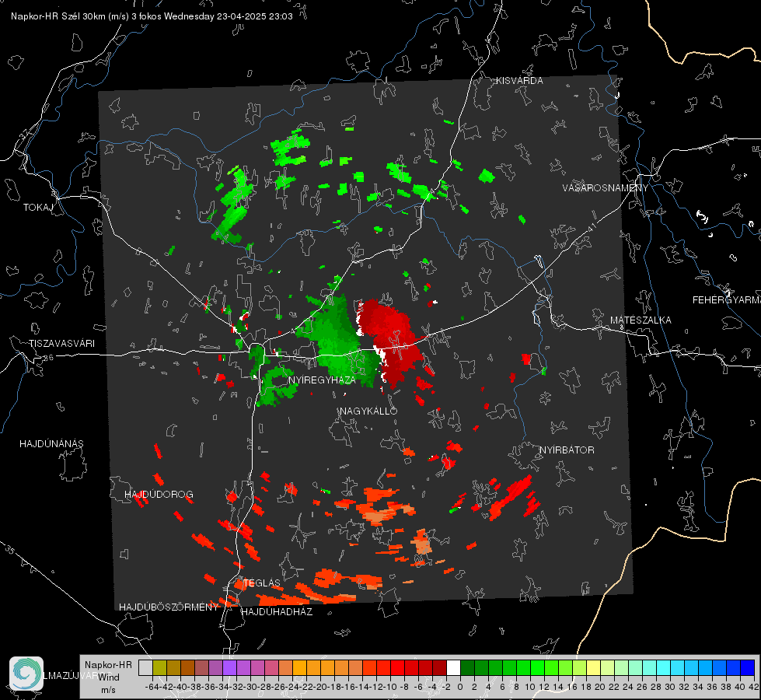
Task: Click the TISZAVASVARI town label
Action: coord(61,344)
